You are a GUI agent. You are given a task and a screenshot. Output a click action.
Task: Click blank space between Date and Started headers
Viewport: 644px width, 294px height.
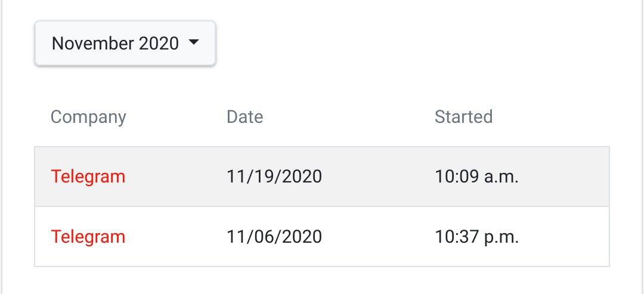(x=349, y=117)
